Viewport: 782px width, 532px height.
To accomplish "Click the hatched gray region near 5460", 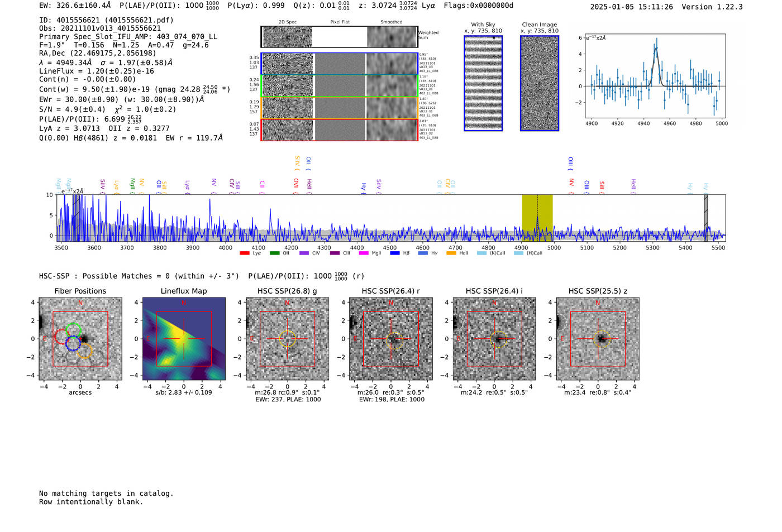I will 706,218.
